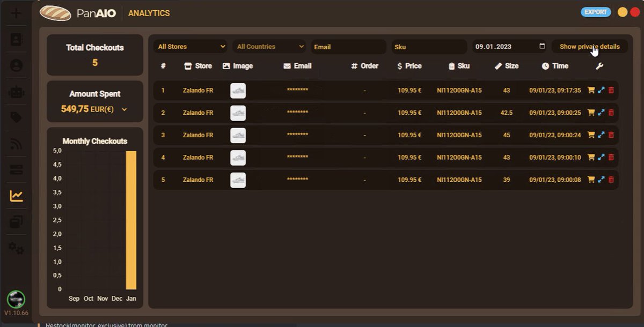644x327 pixels.
Task: Expand the EUR currency chevron
Action: point(125,109)
